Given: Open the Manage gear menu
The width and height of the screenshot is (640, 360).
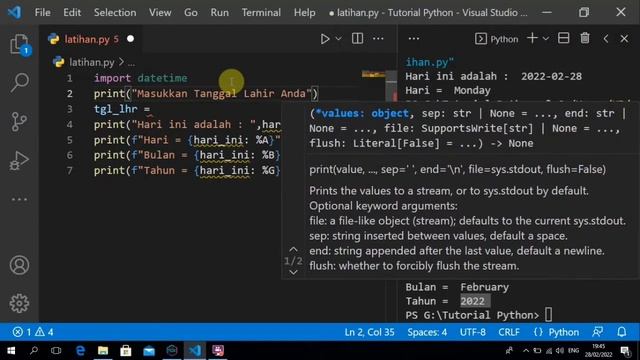Looking at the screenshot, I should click(19, 303).
